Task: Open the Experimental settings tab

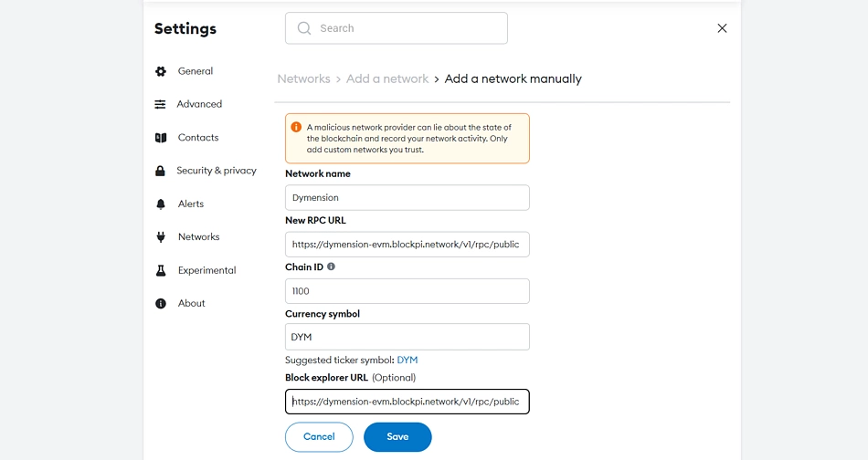Action: click(206, 270)
